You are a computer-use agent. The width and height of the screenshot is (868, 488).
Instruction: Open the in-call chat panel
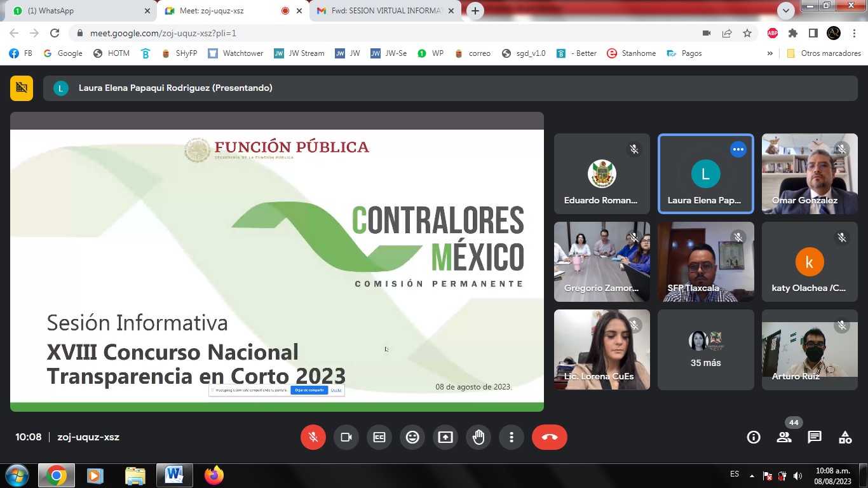coord(815,437)
